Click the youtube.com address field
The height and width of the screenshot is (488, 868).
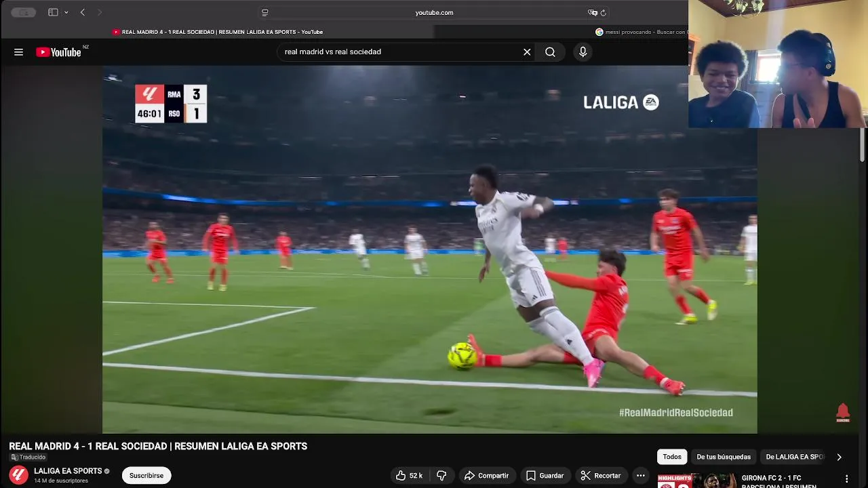pos(434,12)
